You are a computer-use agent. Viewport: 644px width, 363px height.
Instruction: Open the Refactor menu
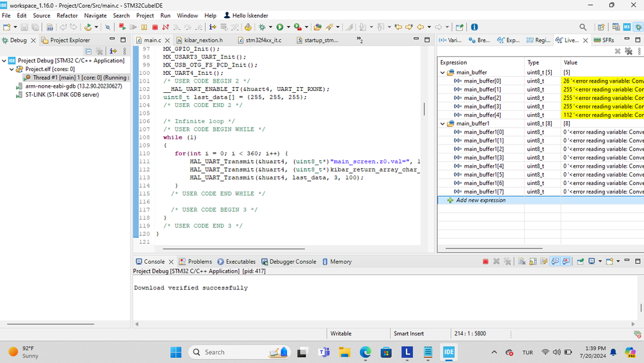[67, 15]
